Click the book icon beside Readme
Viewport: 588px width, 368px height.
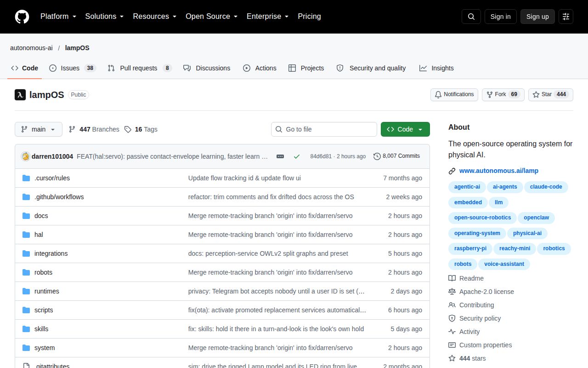(x=452, y=278)
